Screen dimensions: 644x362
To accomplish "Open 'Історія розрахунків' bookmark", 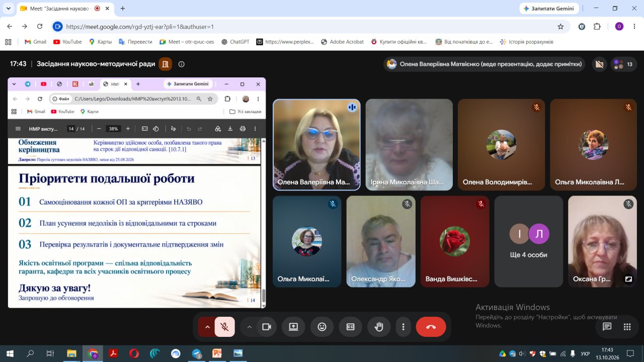I will pyautogui.click(x=526, y=42).
